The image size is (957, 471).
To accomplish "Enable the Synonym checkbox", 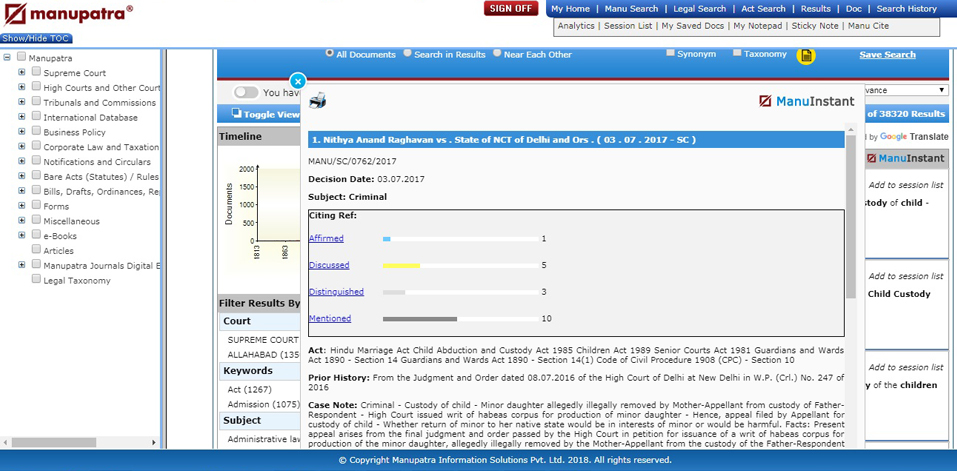I will [x=670, y=53].
